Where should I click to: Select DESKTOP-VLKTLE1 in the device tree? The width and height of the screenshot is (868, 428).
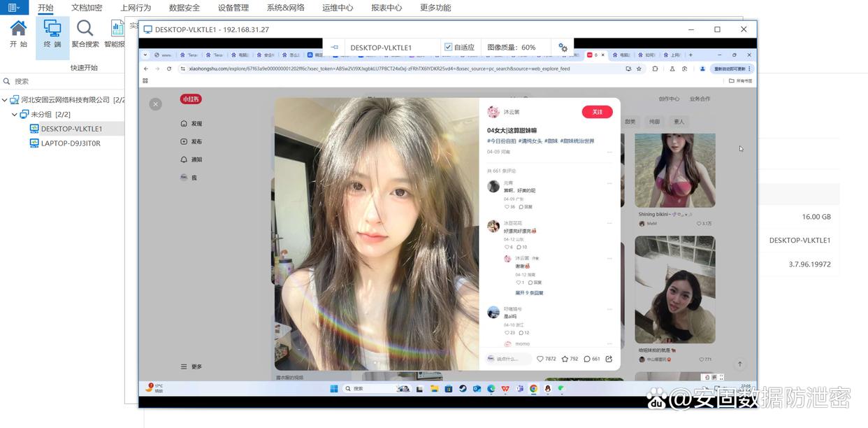click(x=71, y=129)
